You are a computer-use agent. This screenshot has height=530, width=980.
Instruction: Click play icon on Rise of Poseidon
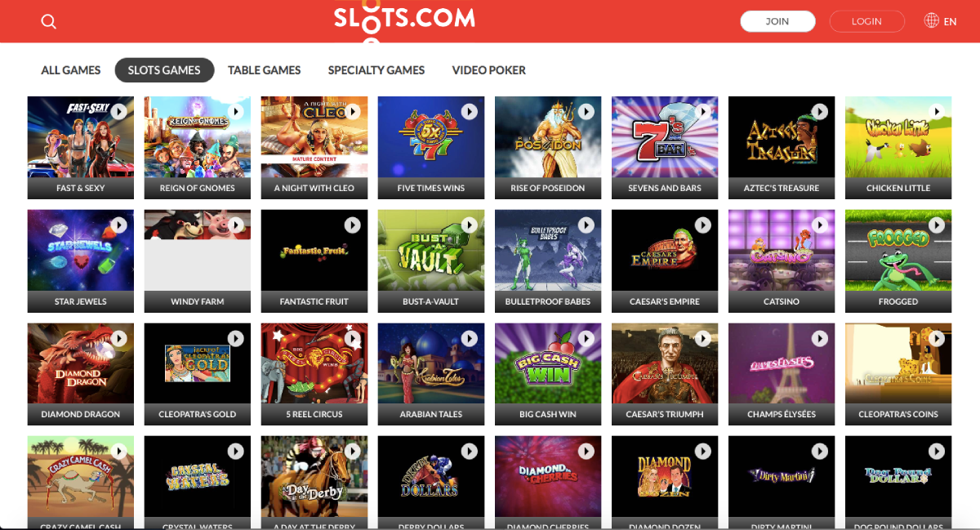pos(586,111)
